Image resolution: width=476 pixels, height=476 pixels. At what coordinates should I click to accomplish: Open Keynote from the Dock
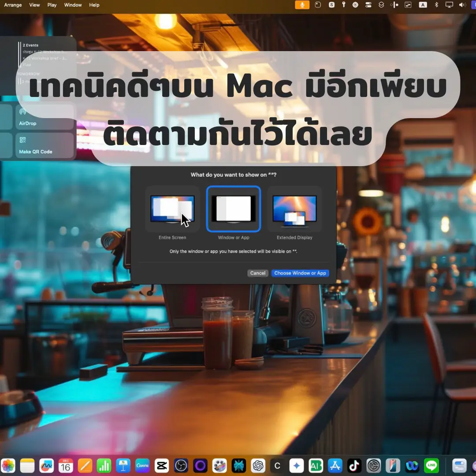click(123, 465)
